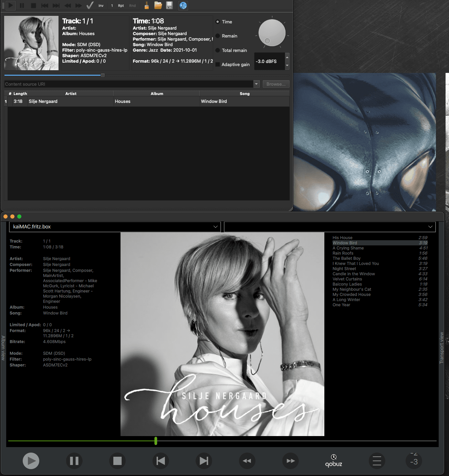Viewport: 449px width, 476px height.
Task: Select the Silje Nergaard row in the playlist table
Action: click(x=147, y=101)
